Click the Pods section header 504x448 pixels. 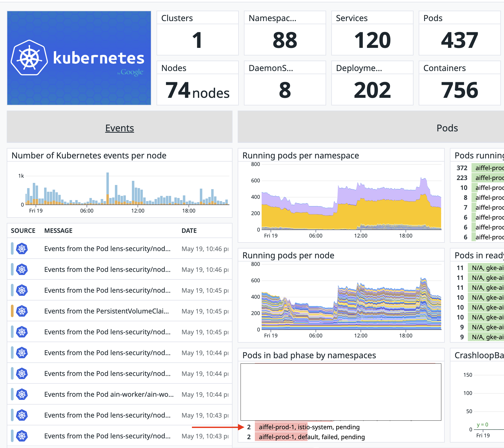(x=447, y=128)
